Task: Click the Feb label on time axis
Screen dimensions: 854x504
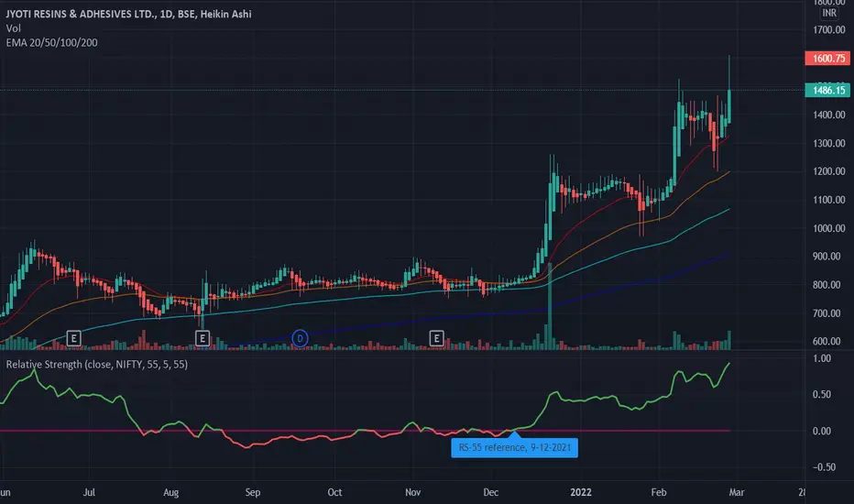Action: point(659,492)
